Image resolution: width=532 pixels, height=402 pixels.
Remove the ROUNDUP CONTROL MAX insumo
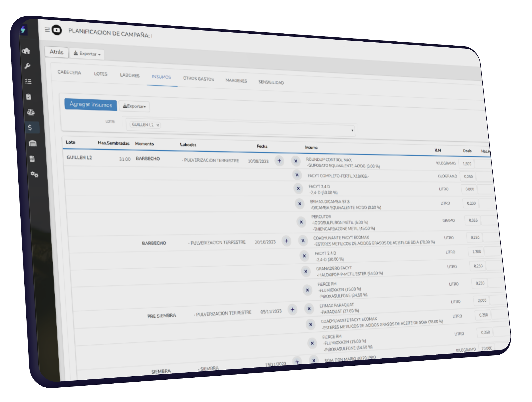(x=296, y=161)
